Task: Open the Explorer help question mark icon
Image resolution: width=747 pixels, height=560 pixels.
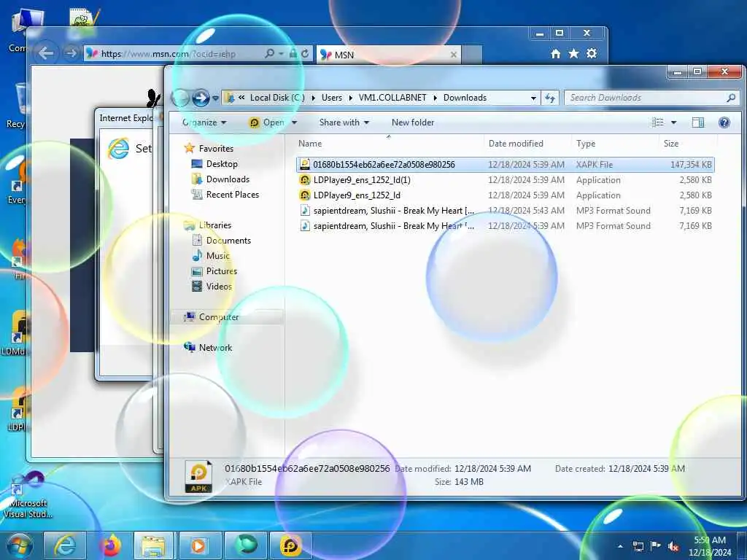Action: pos(724,122)
